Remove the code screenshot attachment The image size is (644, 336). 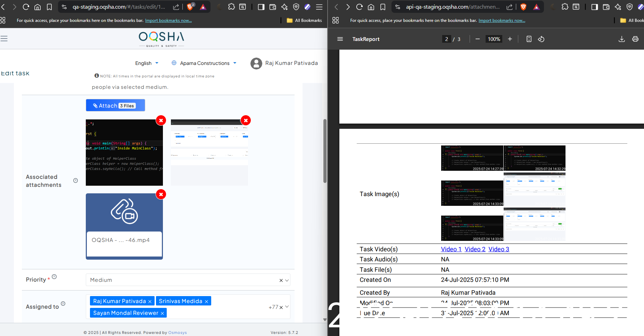coord(161,120)
